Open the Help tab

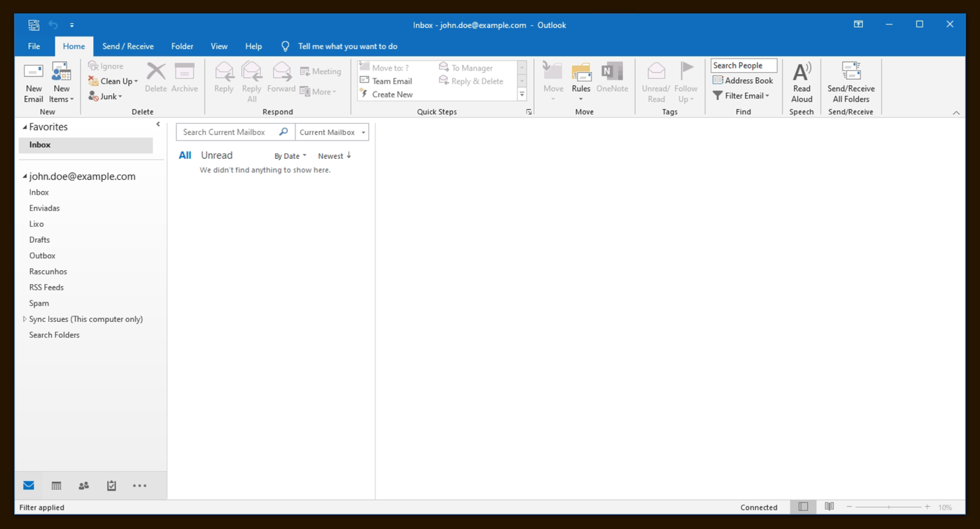pyautogui.click(x=253, y=46)
